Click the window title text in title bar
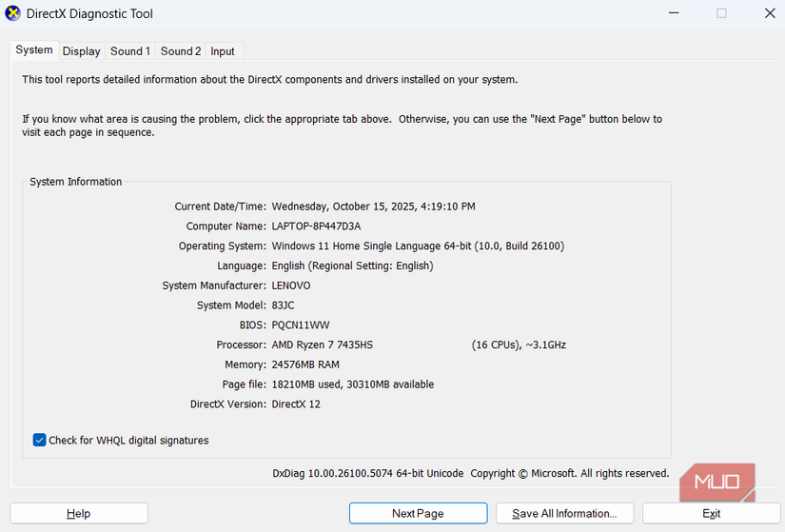 (x=92, y=14)
